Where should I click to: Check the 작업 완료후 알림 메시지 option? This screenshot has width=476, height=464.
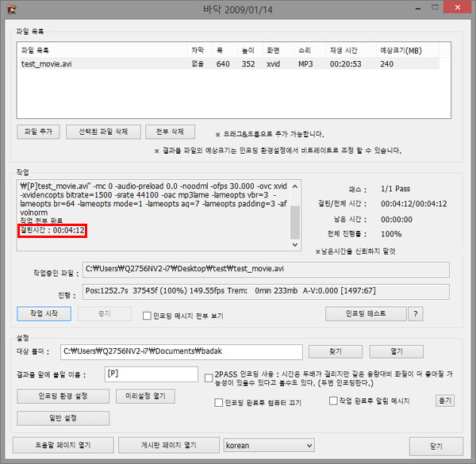pyautogui.click(x=333, y=401)
